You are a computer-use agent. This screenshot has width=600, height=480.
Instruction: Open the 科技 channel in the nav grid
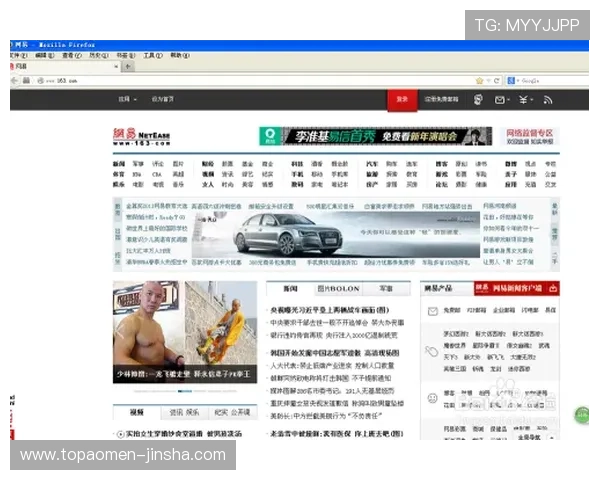[x=297, y=164]
